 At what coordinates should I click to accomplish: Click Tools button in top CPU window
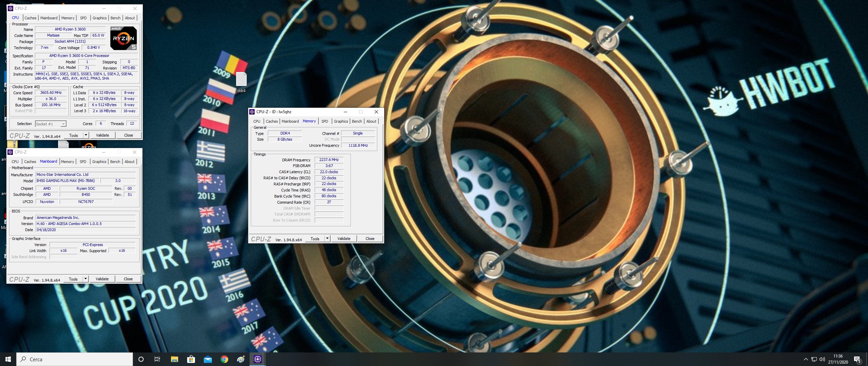tap(74, 135)
